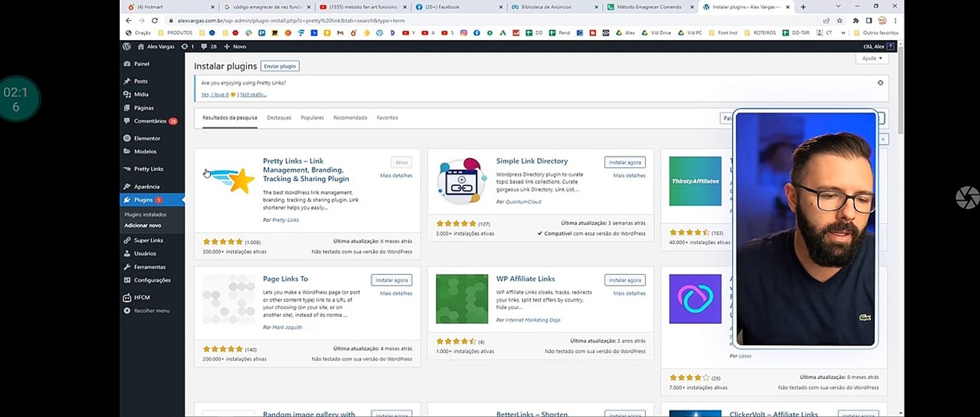The image size is (980, 417).
Task: Open a new browser tab
Action: 803,7
